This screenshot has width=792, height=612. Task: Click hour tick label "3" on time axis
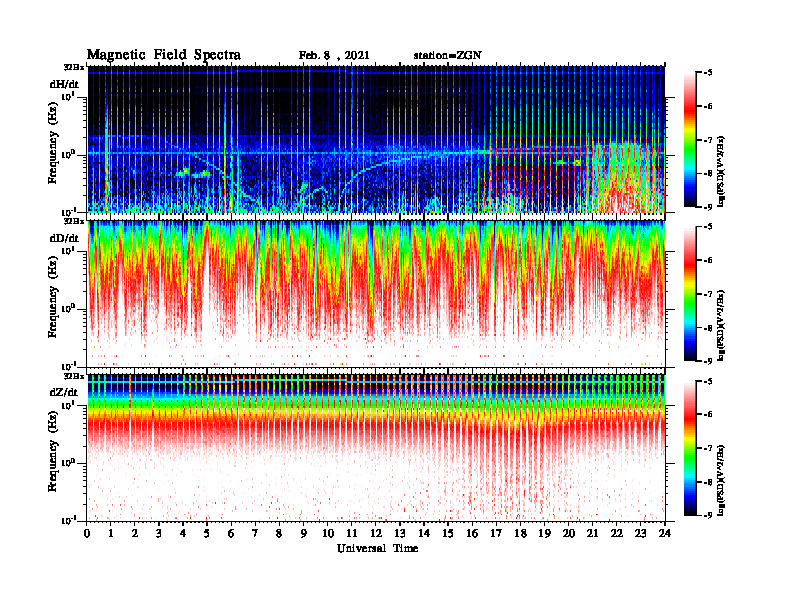point(159,533)
